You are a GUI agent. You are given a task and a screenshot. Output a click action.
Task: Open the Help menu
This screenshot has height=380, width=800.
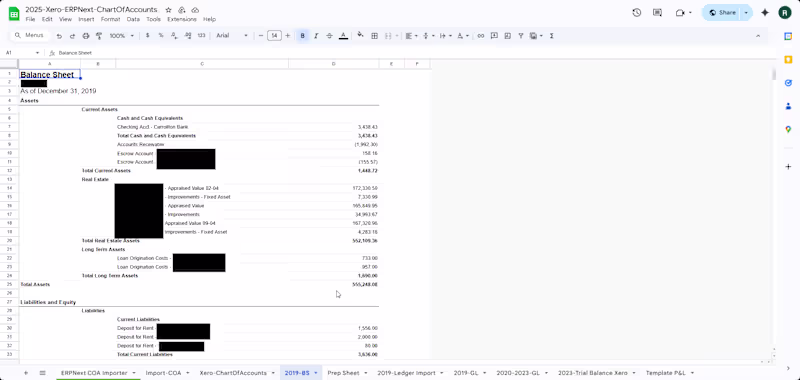[209, 19]
